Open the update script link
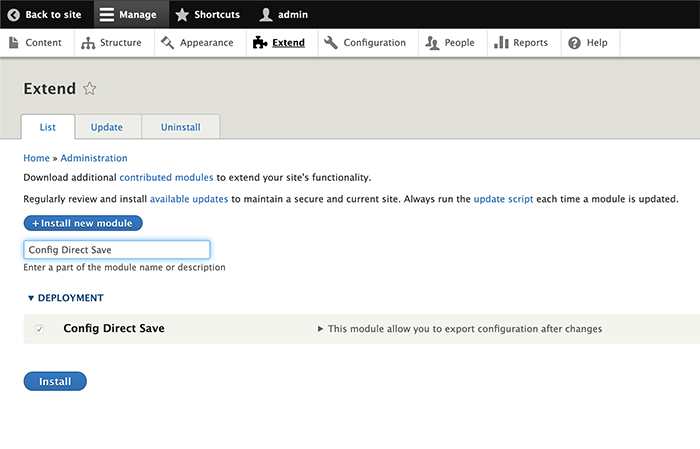700x449 pixels. (x=503, y=199)
